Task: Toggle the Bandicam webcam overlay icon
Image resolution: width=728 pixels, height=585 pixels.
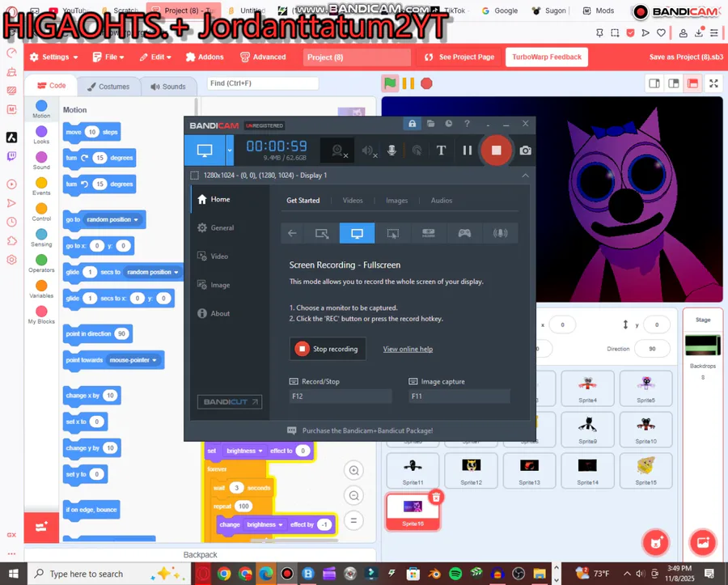Action: (338, 150)
